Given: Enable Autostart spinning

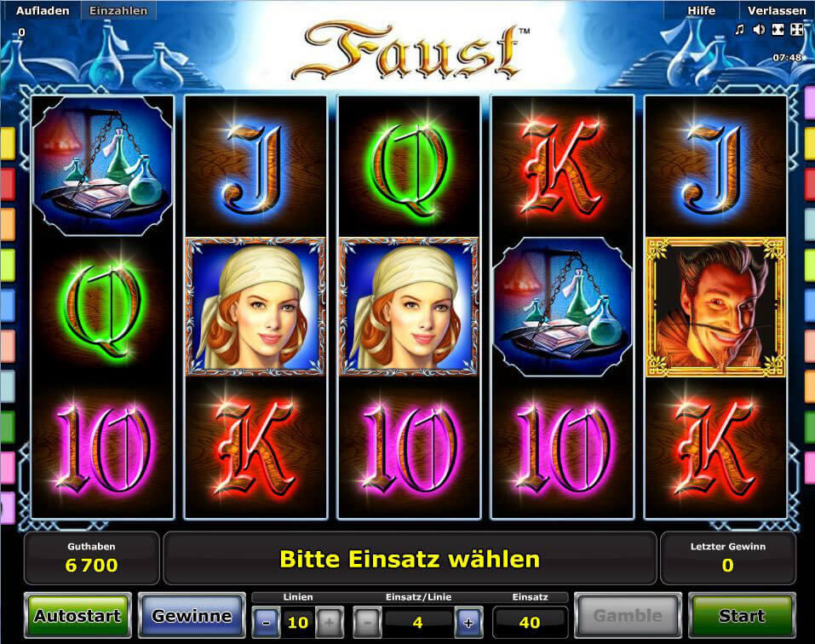Looking at the screenshot, I should pos(77,616).
